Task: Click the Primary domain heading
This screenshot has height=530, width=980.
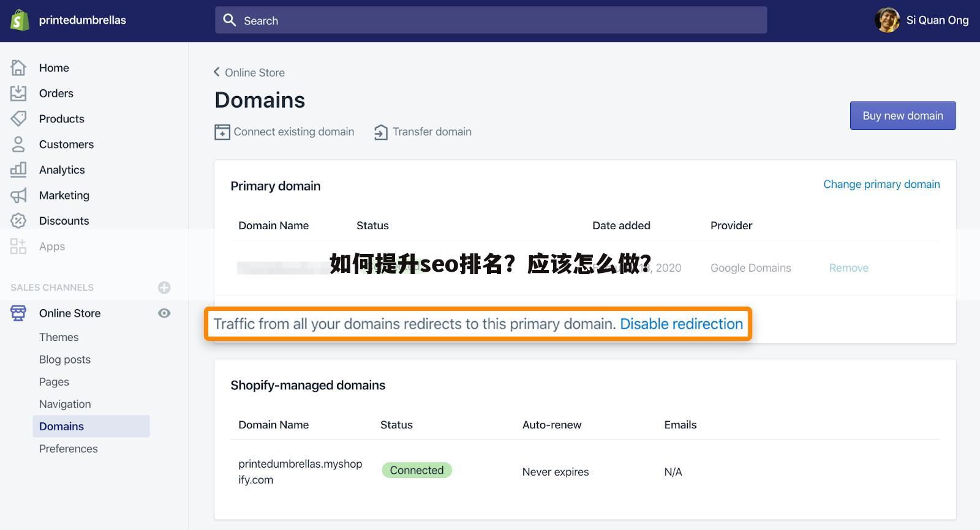Action: point(276,186)
